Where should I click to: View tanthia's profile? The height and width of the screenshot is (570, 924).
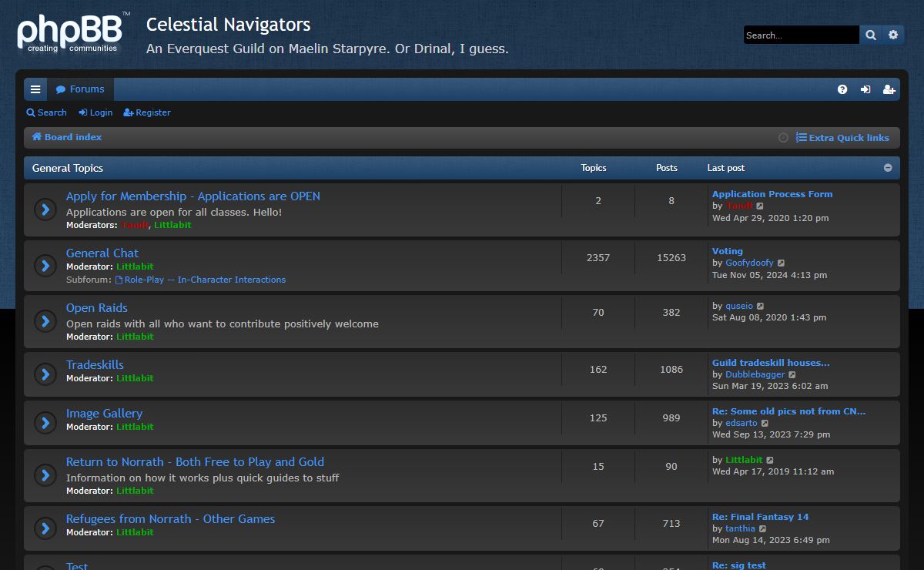[740, 529]
